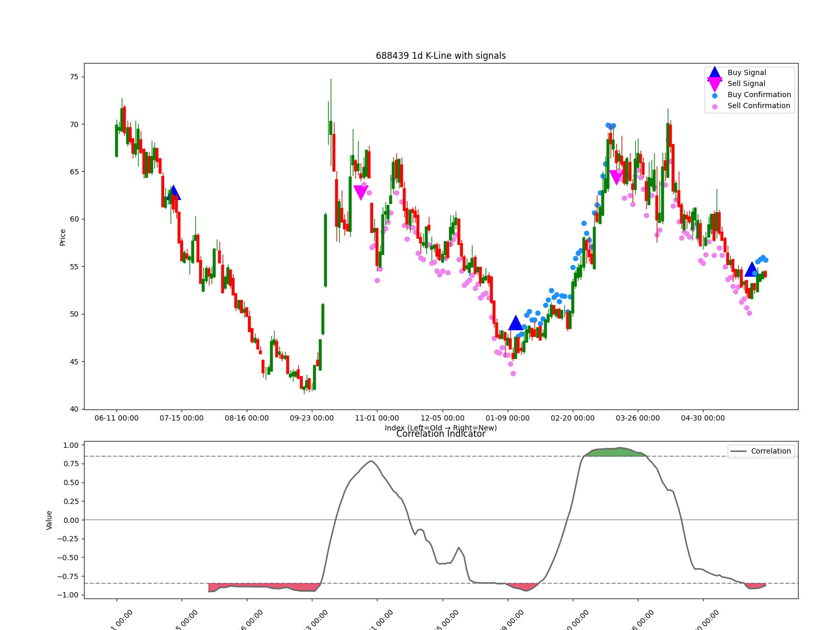840x630 pixels.
Task: Click the price tick label 75
Action: click(73, 77)
